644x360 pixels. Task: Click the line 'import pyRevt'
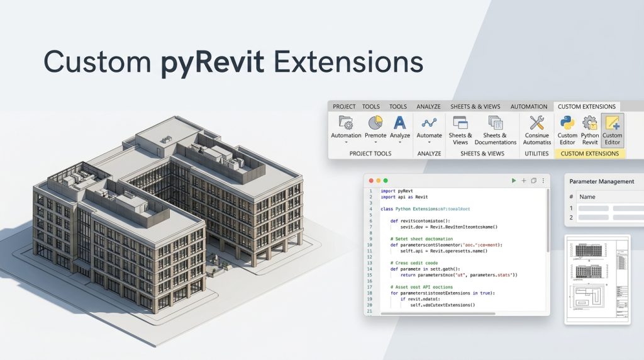pos(397,191)
